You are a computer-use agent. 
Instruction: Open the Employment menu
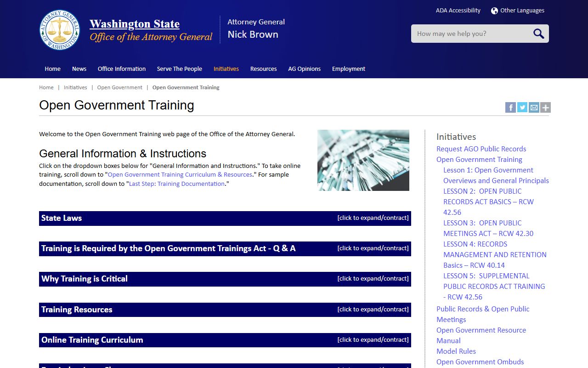349,69
